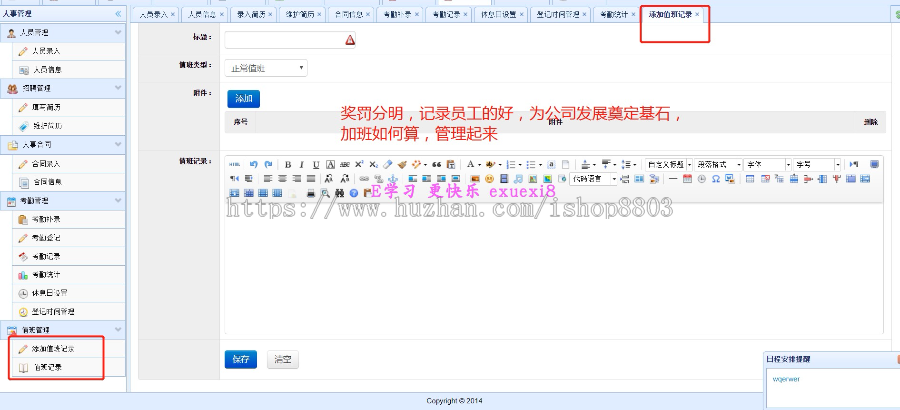The width and height of the screenshot is (900, 410).
Task: Open the 字号 font size dropdown
Action: tap(817, 164)
